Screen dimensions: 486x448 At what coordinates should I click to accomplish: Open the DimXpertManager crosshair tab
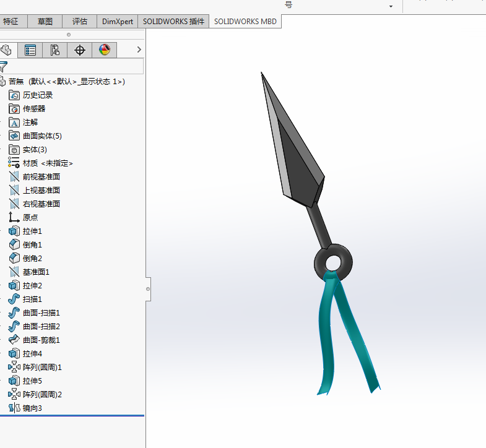pyautogui.click(x=80, y=50)
